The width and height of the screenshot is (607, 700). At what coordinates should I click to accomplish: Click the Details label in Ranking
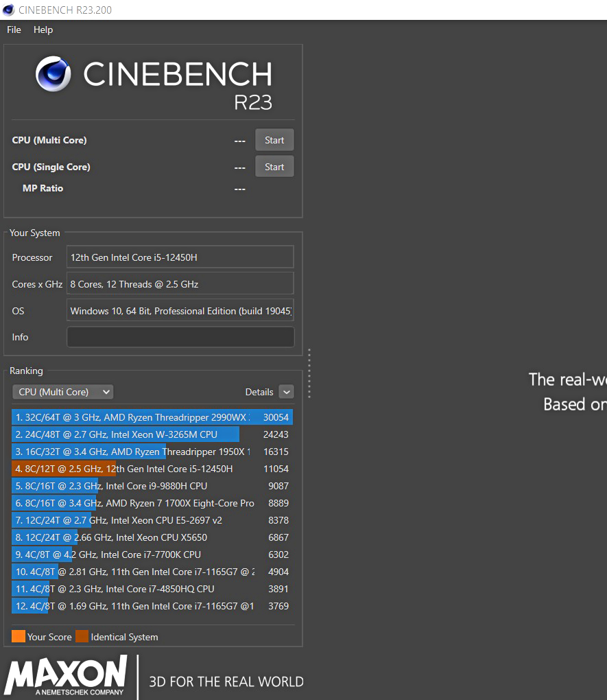point(259,392)
